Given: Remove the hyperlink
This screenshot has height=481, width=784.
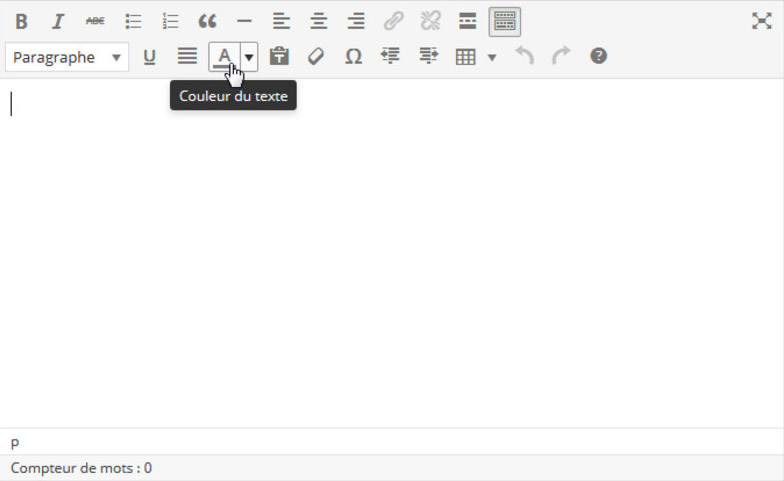Looking at the screenshot, I should (430, 22).
